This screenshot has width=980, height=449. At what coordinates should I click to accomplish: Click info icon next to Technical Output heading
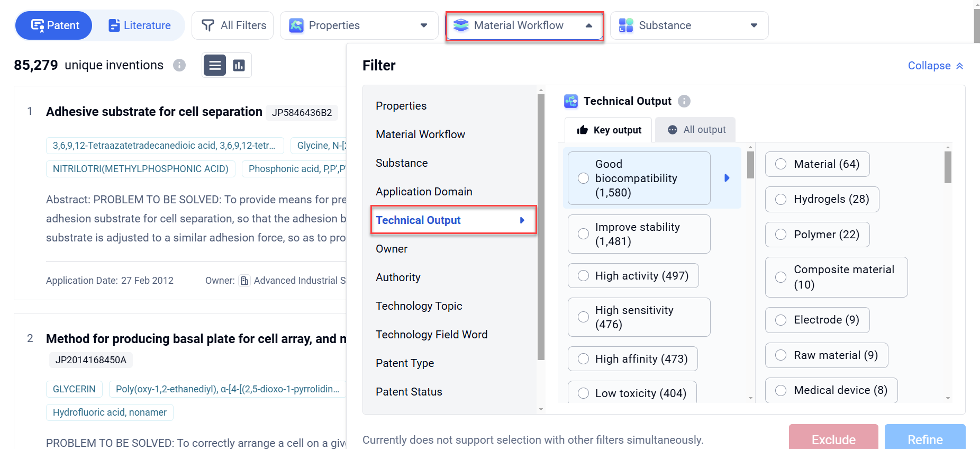(x=684, y=101)
